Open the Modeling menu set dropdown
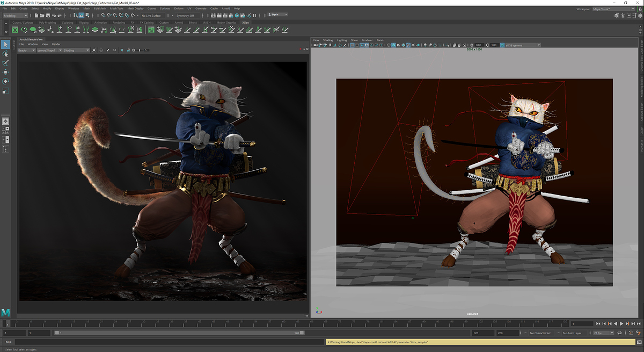 [17, 16]
